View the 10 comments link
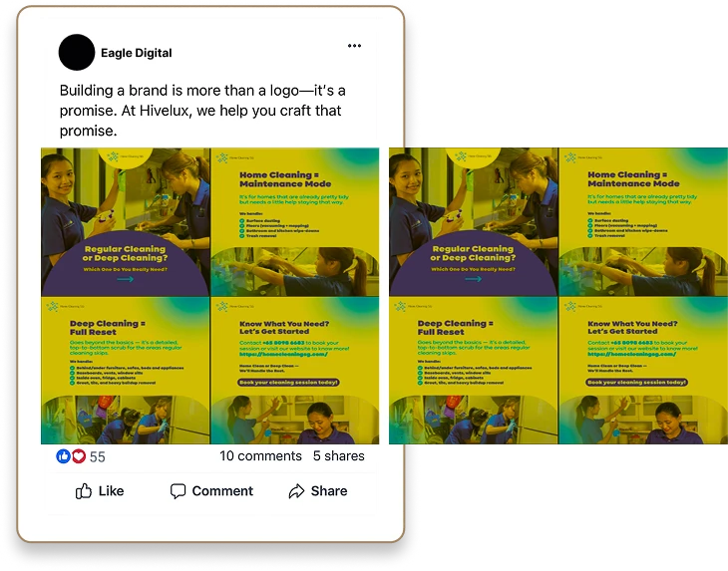728x571 pixels. [260, 456]
